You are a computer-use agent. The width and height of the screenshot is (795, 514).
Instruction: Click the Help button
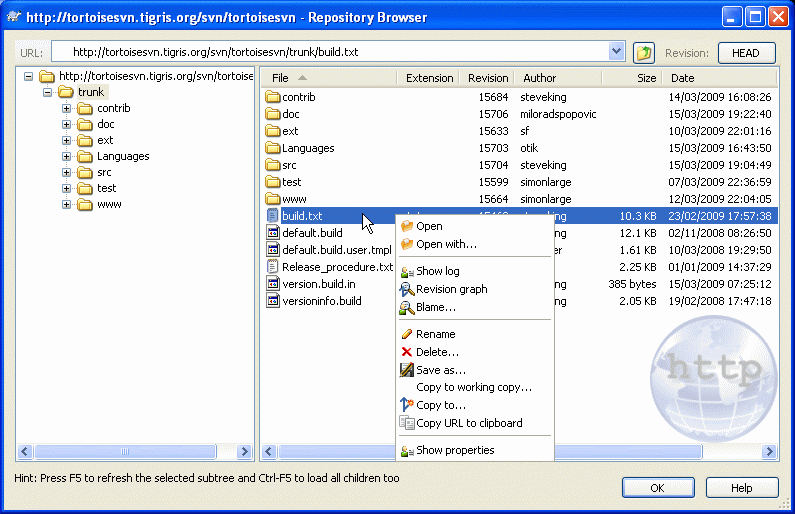tap(742, 488)
